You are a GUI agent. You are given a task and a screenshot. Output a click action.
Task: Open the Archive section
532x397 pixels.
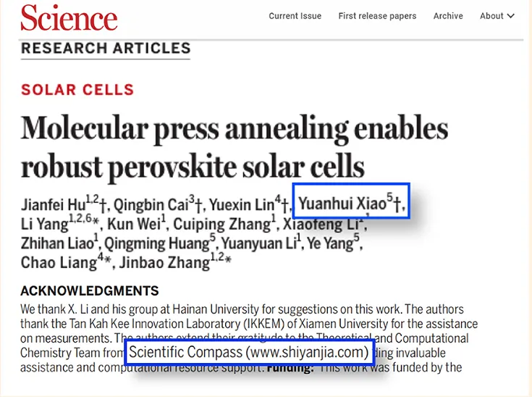coord(448,16)
